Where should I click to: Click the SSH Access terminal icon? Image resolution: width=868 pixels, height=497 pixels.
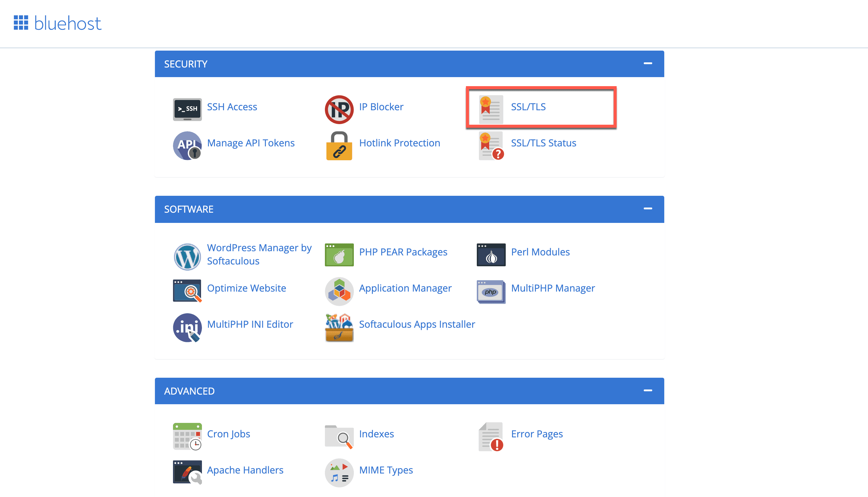tap(187, 109)
